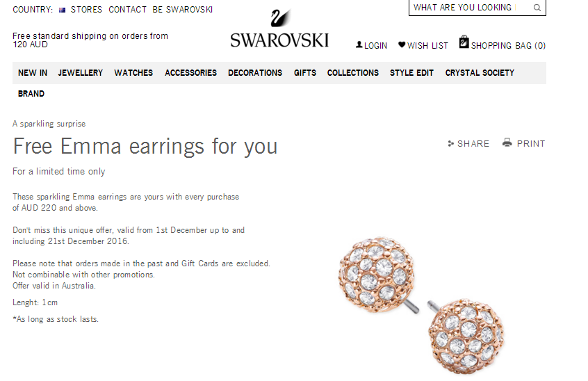Open the Brand menu item
The width and height of the screenshot is (588, 381).
click(31, 94)
